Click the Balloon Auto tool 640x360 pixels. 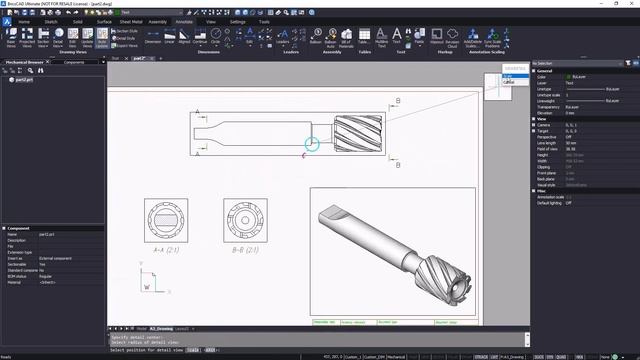click(x=331, y=37)
